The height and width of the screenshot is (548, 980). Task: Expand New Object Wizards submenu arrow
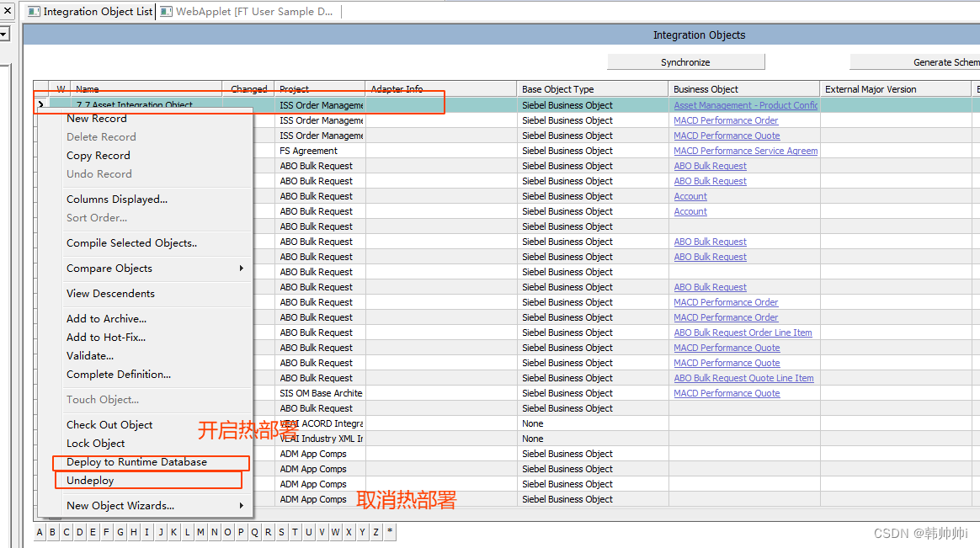[242, 506]
